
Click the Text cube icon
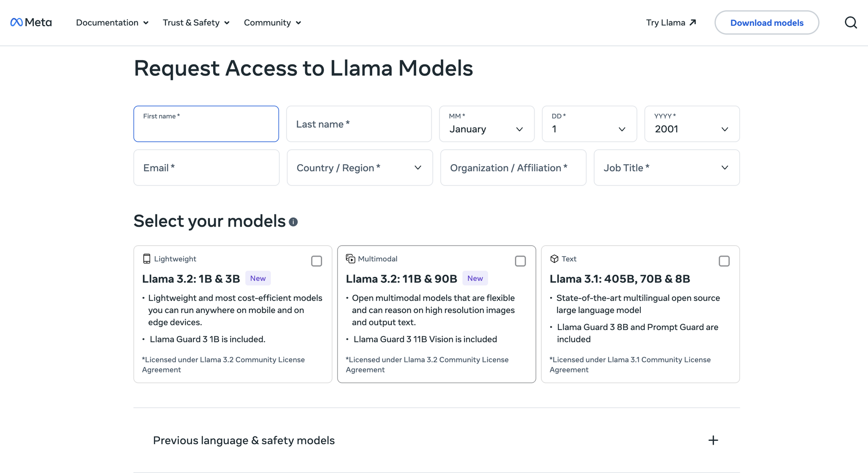click(x=554, y=259)
